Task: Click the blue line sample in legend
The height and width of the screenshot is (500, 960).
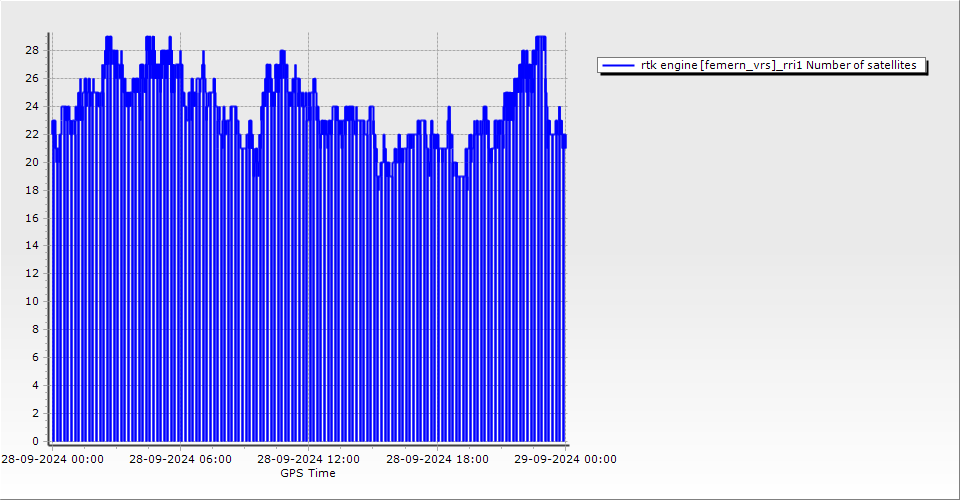Action: point(619,65)
